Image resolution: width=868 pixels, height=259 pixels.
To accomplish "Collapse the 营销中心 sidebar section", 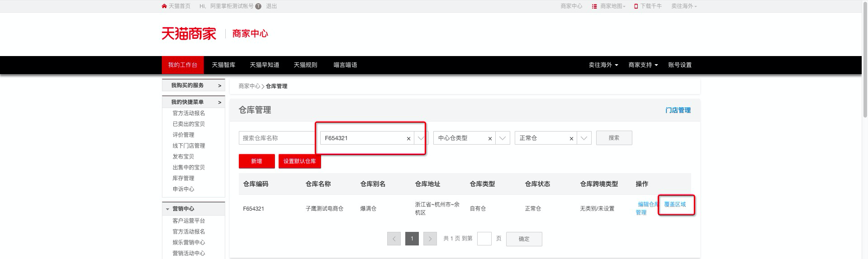I will pyautogui.click(x=194, y=209).
